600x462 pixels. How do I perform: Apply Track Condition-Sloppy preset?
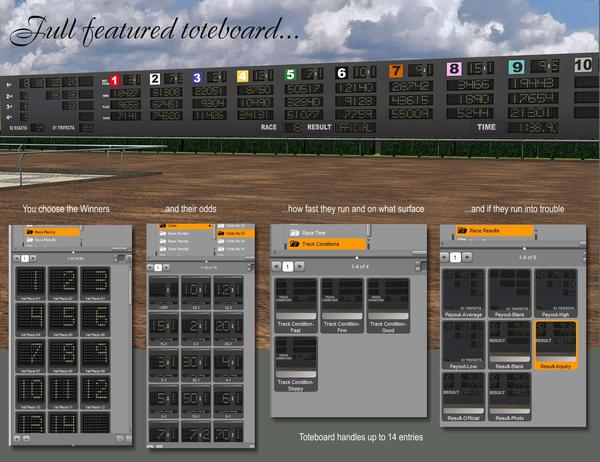click(296, 364)
